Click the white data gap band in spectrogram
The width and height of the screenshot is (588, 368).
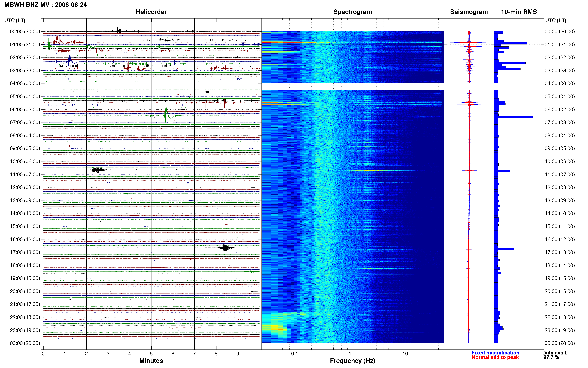pyautogui.click(x=352, y=87)
